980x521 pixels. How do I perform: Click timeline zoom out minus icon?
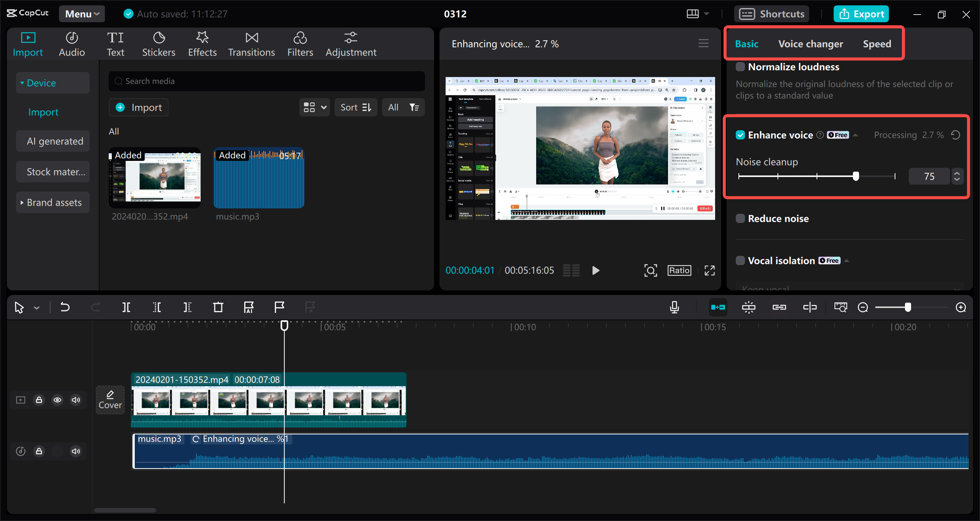(863, 307)
